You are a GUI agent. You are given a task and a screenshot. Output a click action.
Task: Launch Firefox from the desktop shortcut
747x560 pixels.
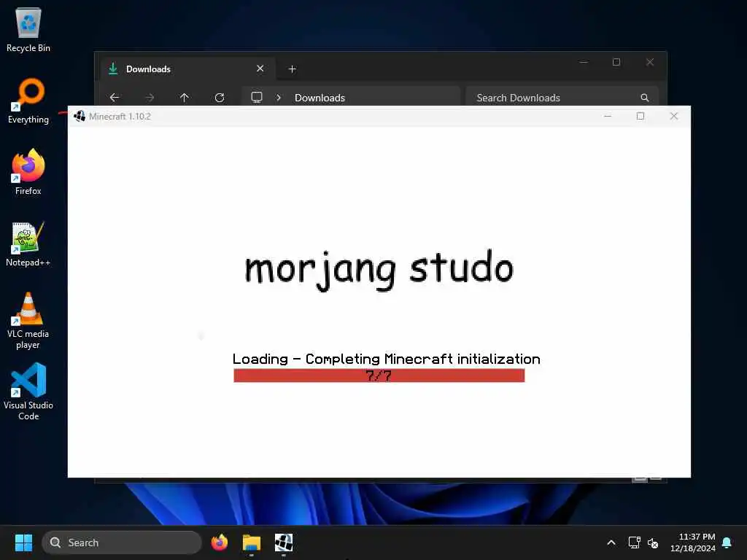(x=28, y=172)
